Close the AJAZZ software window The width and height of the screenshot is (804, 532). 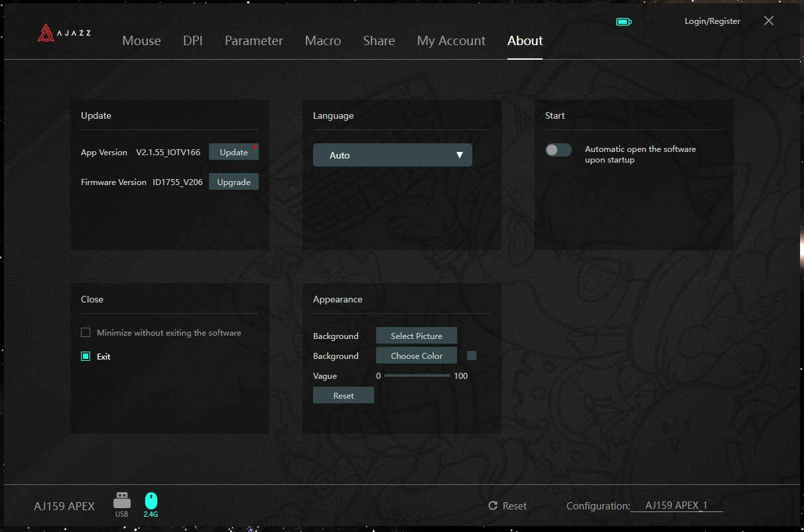769,21
